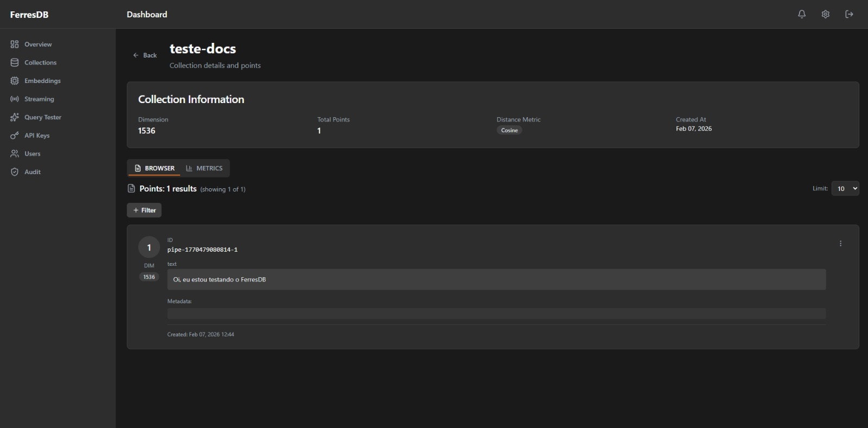
Task: Click the Collections database icon
Action: pos(15,62)
